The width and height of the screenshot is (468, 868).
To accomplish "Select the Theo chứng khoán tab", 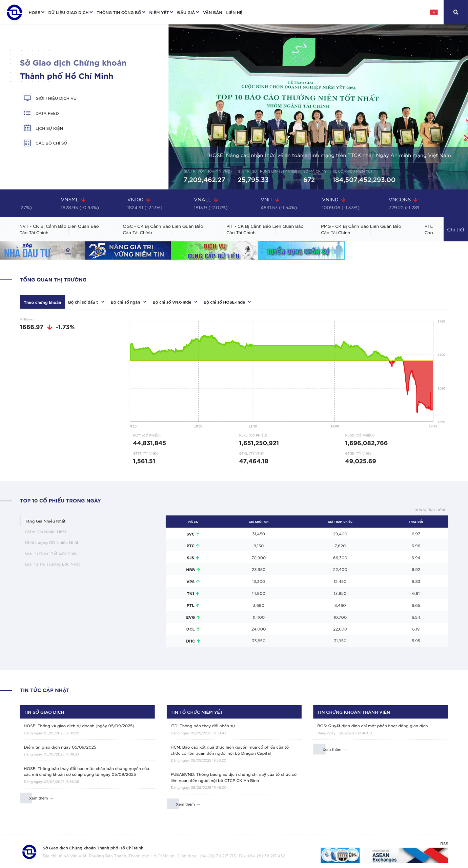I will (42, 302).
